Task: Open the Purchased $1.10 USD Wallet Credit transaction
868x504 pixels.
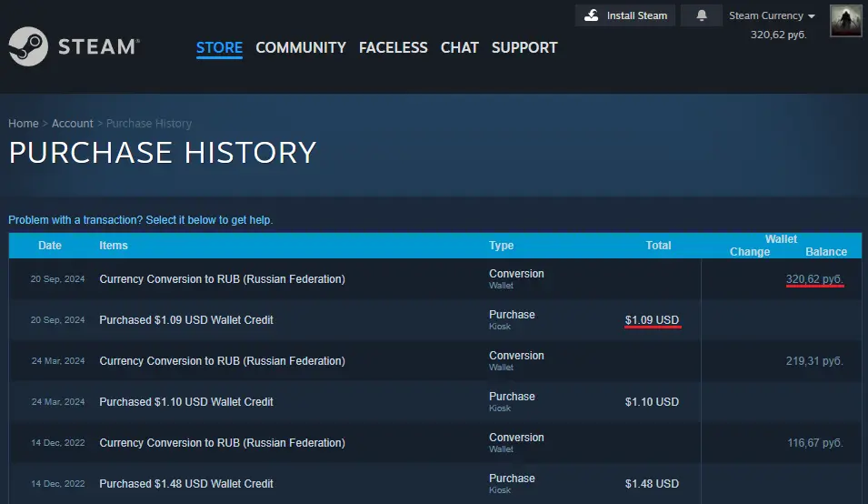Action: tap(186, 402)
